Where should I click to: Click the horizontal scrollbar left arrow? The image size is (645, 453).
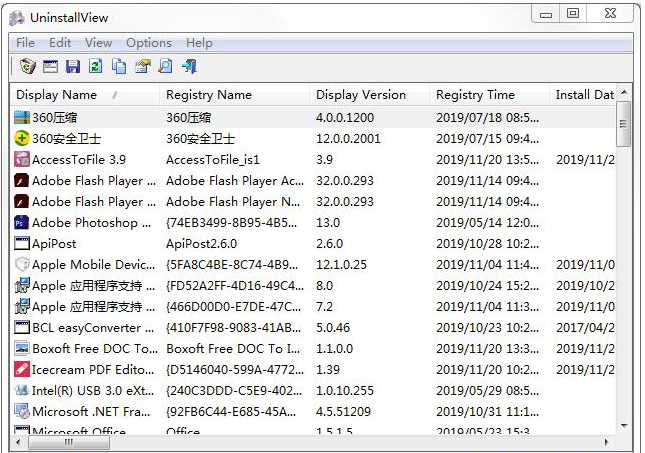pyautogui.click(x=18, y=443)
